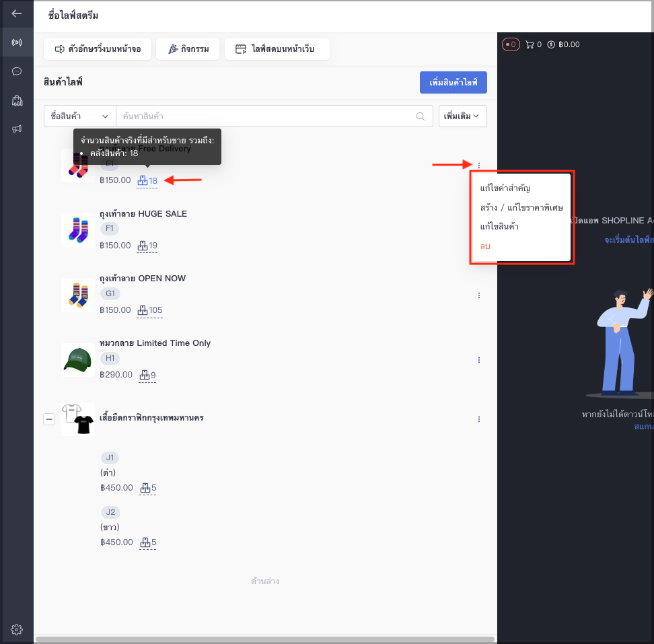Click the search magnifier icon
The width and height of the screenshot is (654, 644).
tap(421, 116)
